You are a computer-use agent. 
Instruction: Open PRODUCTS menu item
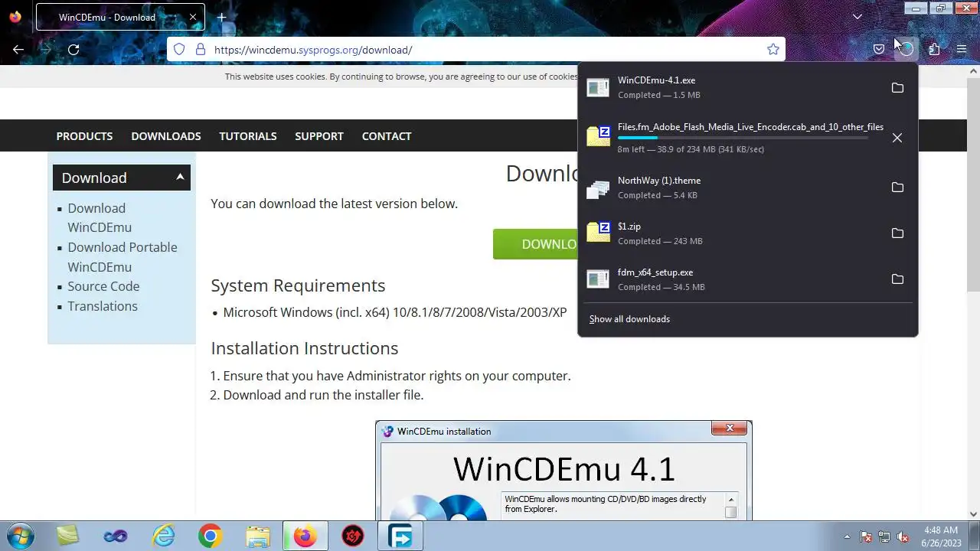click(x=84, y=136)
